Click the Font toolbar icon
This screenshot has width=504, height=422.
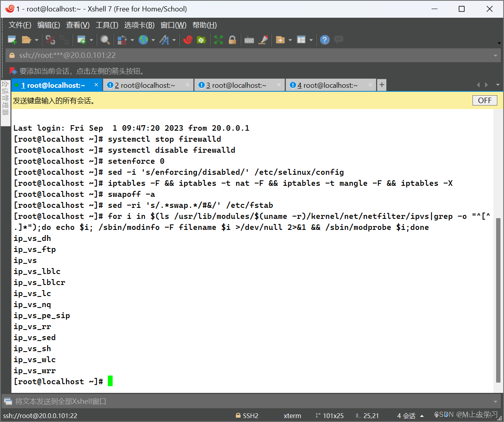[x=164, y=40]
